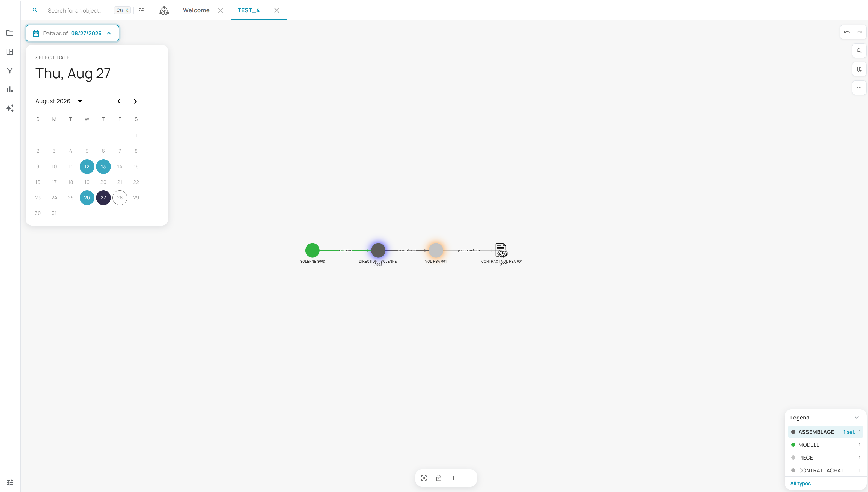Viewport: 868px width, 492px height.
Task: Select August 15 in the calendar
Action: click(x=136, y=167)
